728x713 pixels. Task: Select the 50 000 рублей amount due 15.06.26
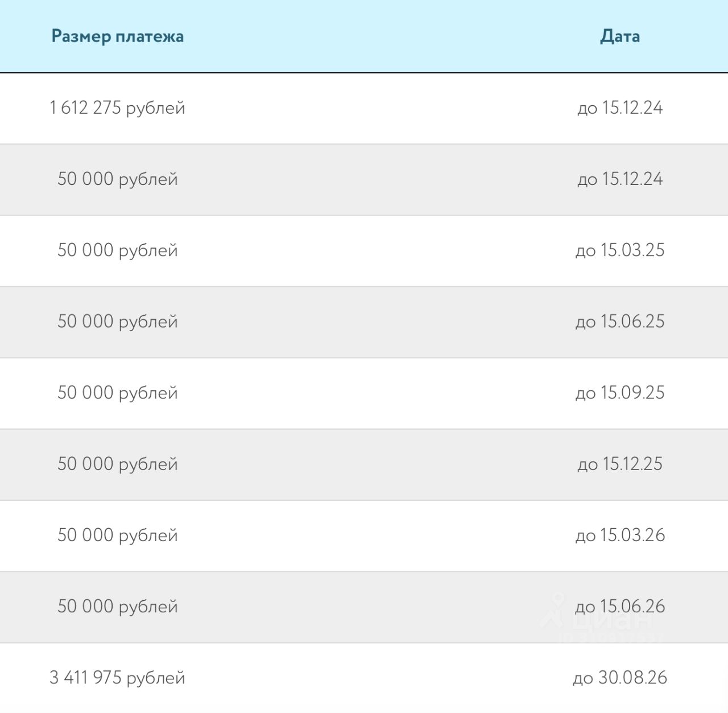[x=118, y=606]
